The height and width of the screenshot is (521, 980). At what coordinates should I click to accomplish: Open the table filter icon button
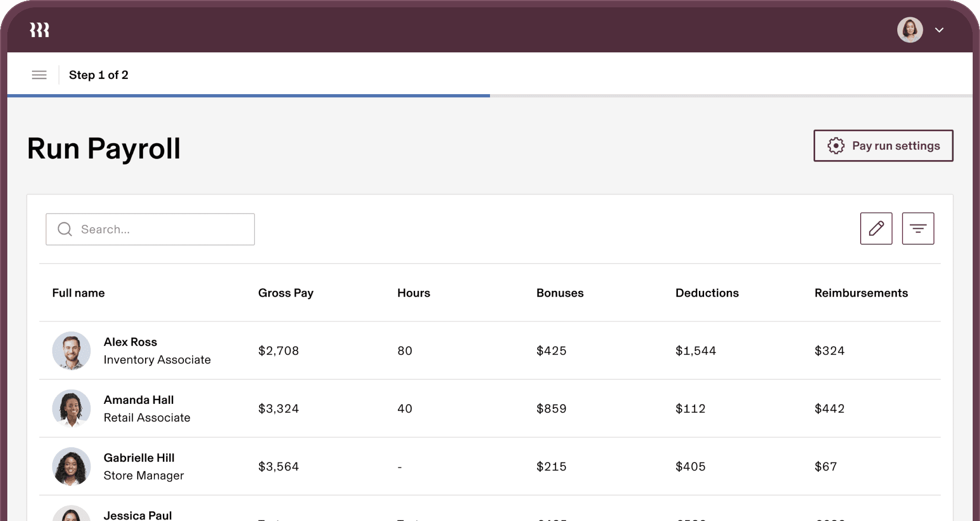(918, 229)
